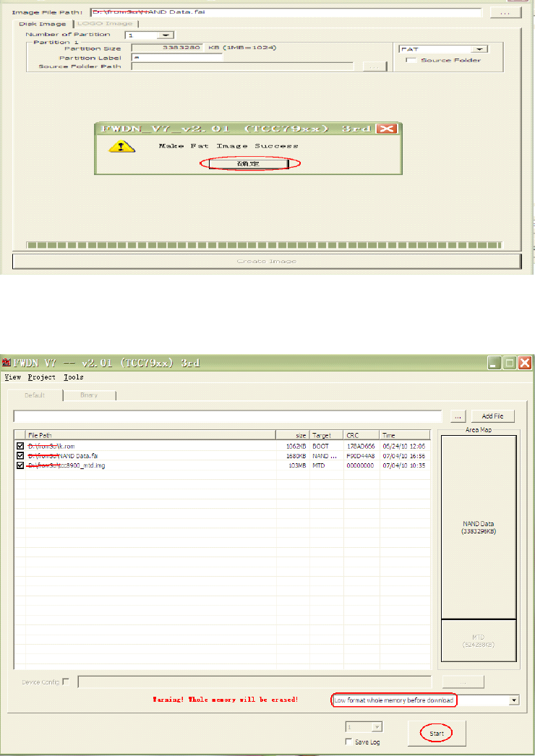Uncheck the tcc8900_mtd.img row checkbox
Image resolution: width=535 pixels, height=756 pixels.
pyautogui.click(x=20, y=465)
